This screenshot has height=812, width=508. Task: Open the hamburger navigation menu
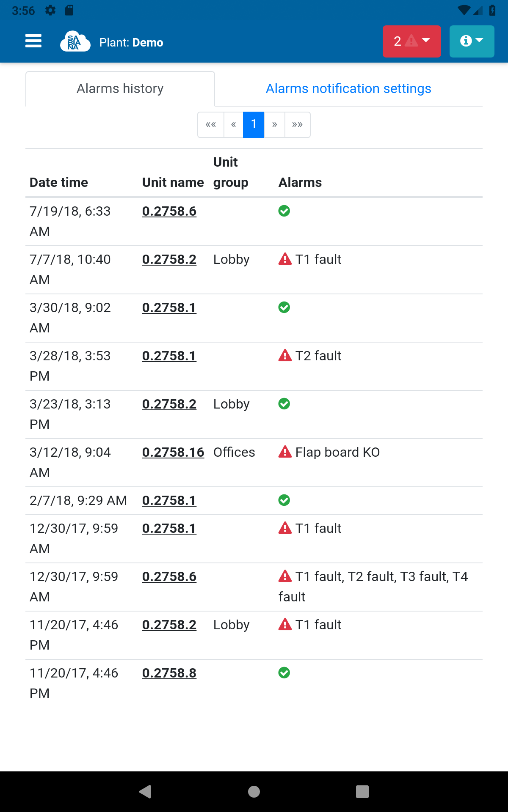[x=33, y=41]
